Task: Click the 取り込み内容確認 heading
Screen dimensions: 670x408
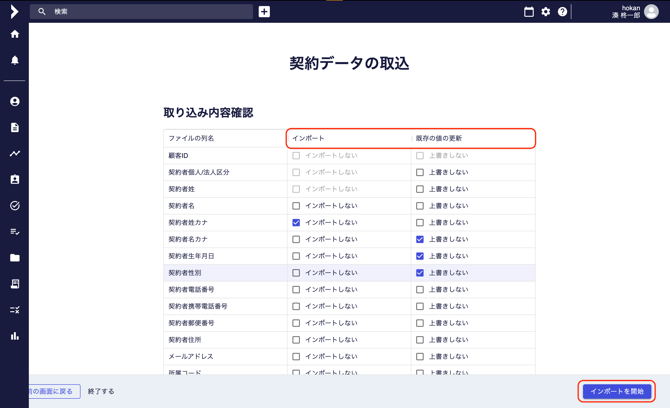Action: pyautogui.click(x=208, y=112)
